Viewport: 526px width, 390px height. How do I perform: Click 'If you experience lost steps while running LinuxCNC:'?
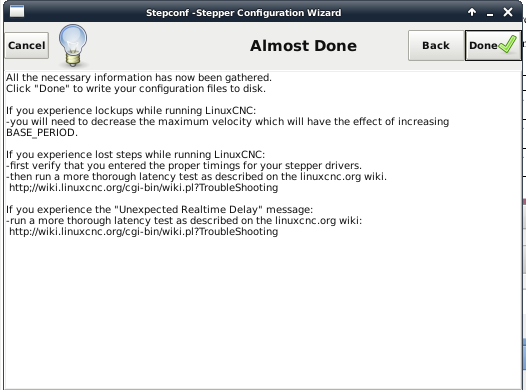136,154
